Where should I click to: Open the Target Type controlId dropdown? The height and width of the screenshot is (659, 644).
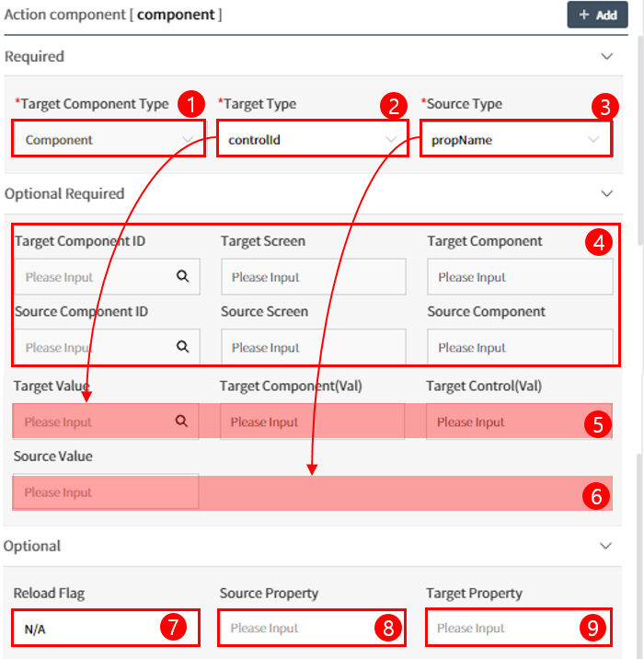click(313, 140)
